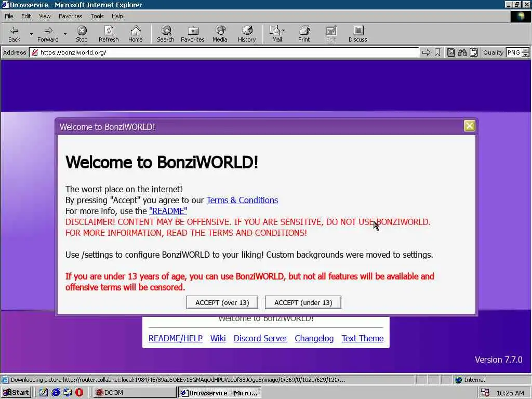Click the system tray icon by clock
This screenshot has width=532, height=399.
(x=485, y=393)
